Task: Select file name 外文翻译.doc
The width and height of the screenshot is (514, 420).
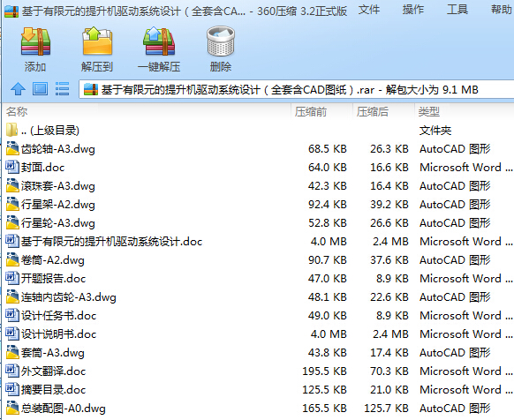Action: coord(54,371)
